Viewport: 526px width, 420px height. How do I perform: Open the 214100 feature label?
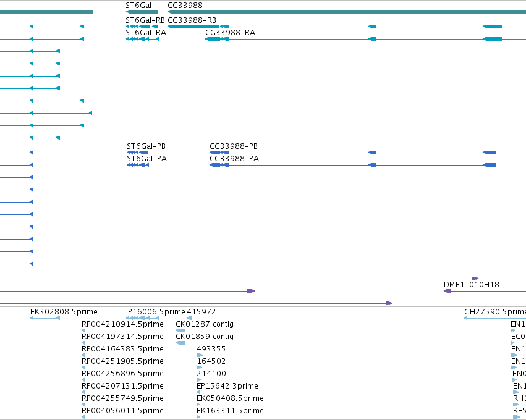pyautogui.click(x=211, y=374)
